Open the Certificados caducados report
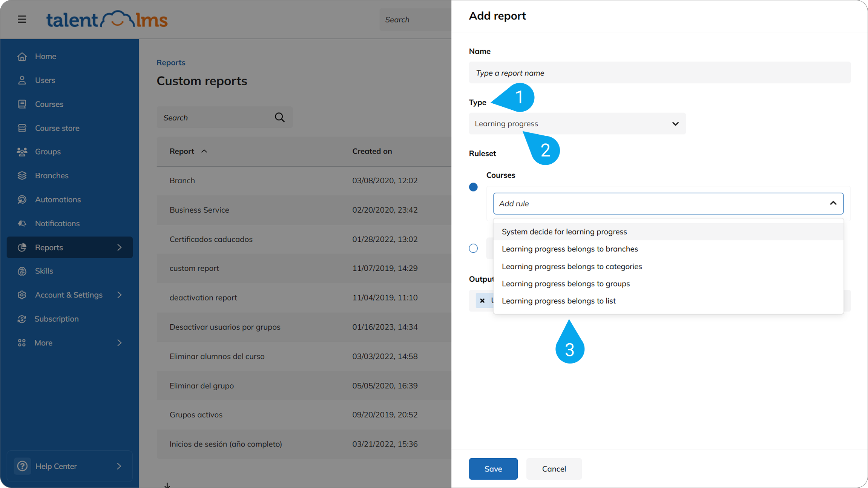 [x=211, y=239]
